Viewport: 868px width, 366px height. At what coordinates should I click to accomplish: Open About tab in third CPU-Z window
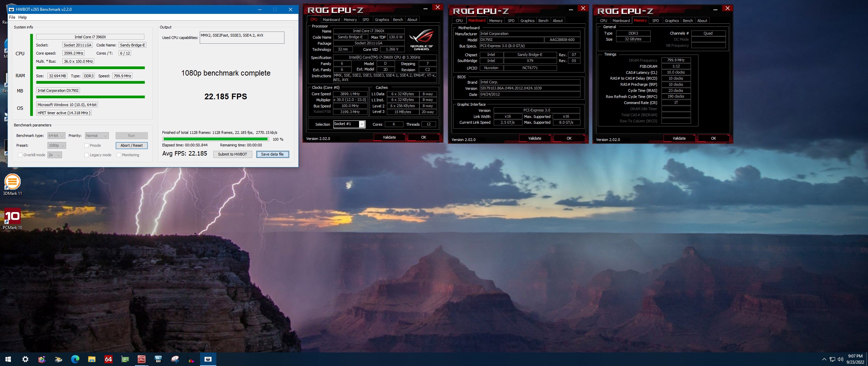tap(702, 21)
